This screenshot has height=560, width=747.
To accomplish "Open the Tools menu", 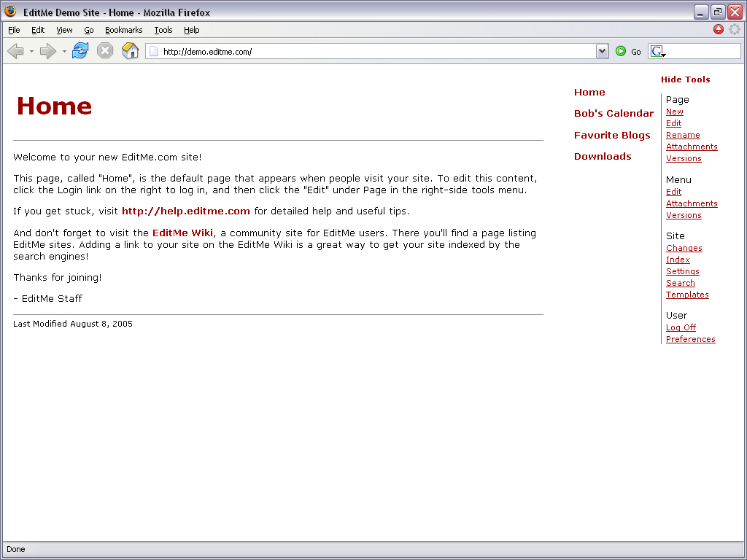I will click(163, 30).
